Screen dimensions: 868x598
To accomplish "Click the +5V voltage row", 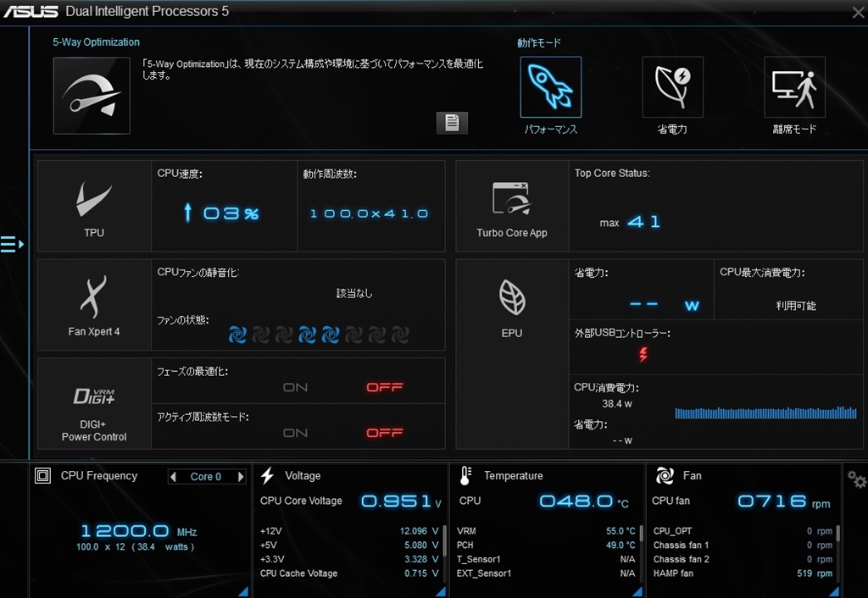I will pos(349,545).
